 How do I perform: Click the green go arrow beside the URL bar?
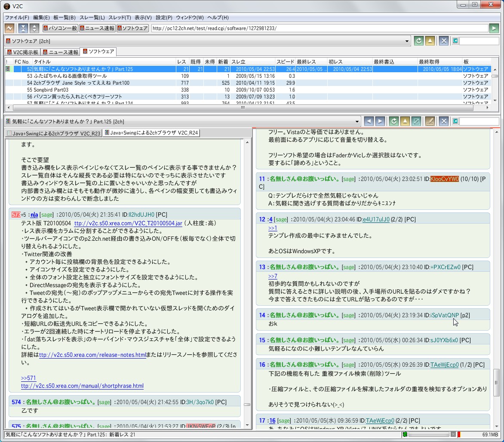494,28
